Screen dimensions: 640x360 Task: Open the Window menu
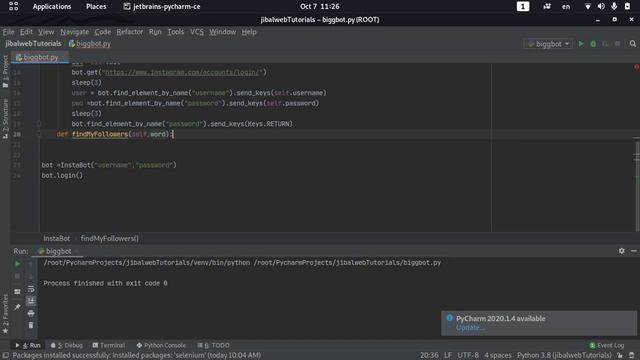[x=222, y=32]
